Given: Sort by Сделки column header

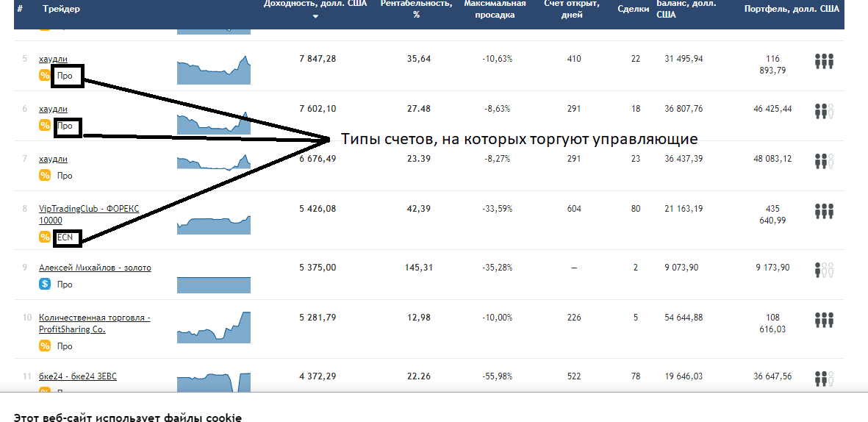Looking at the screenshot, I should [x=634, y=9].
